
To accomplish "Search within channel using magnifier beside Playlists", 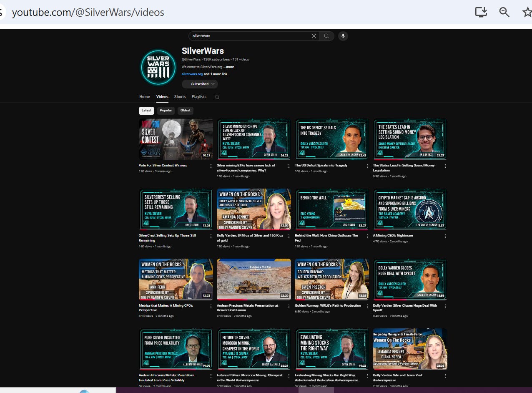I will click(217, 97).
